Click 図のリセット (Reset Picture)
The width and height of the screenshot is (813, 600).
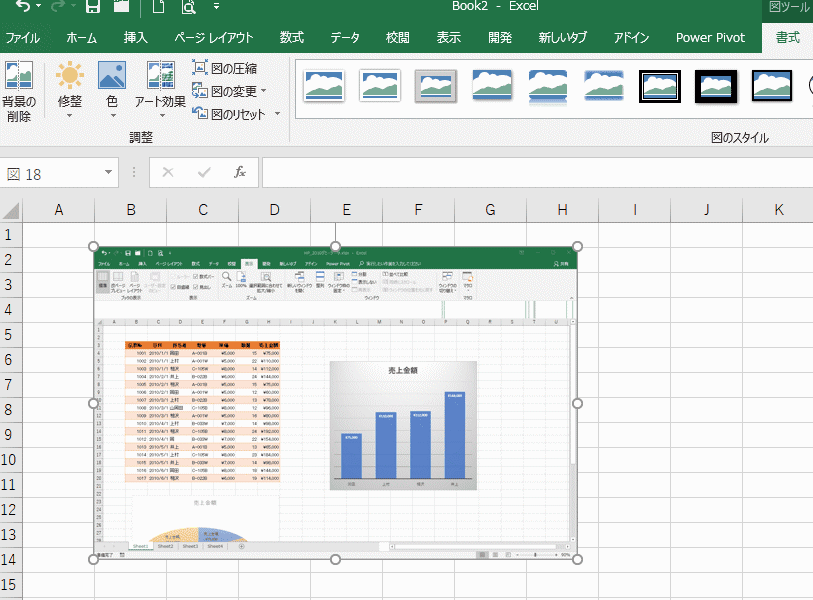pos(229,114)
